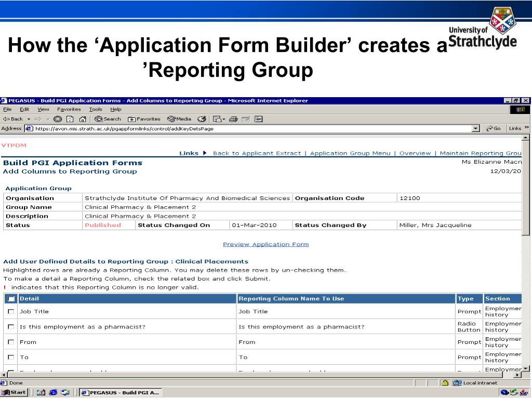Check the To row checkbox

(11, 357)
